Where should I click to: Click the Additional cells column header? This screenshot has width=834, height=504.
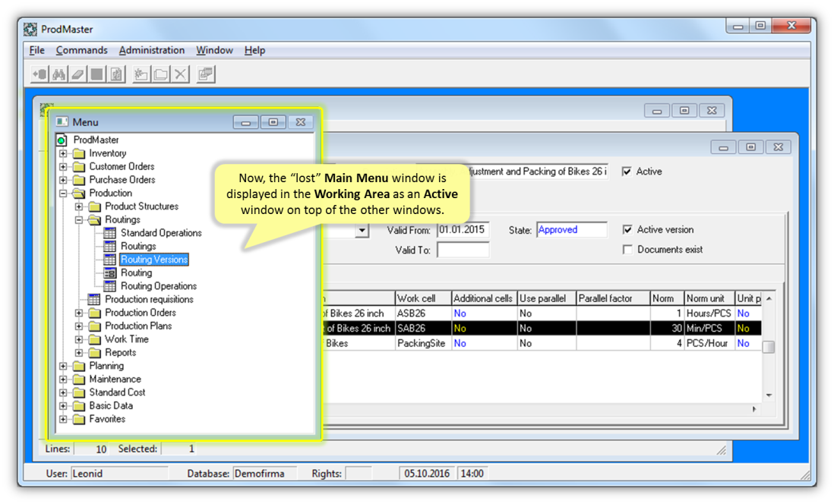485,298
